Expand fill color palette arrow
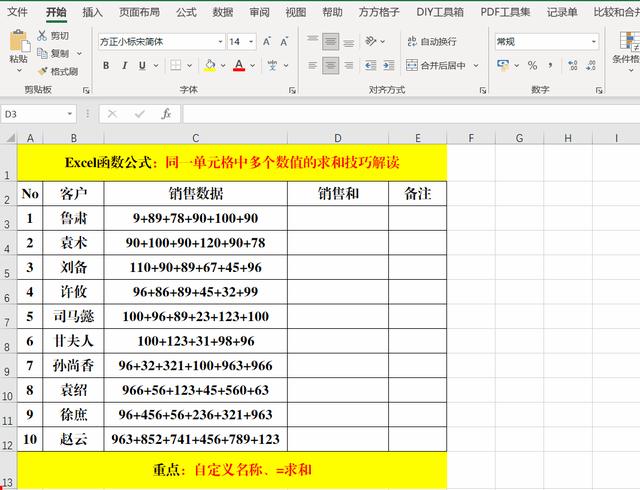The image size is (640, 490). (x=223, y=65)
